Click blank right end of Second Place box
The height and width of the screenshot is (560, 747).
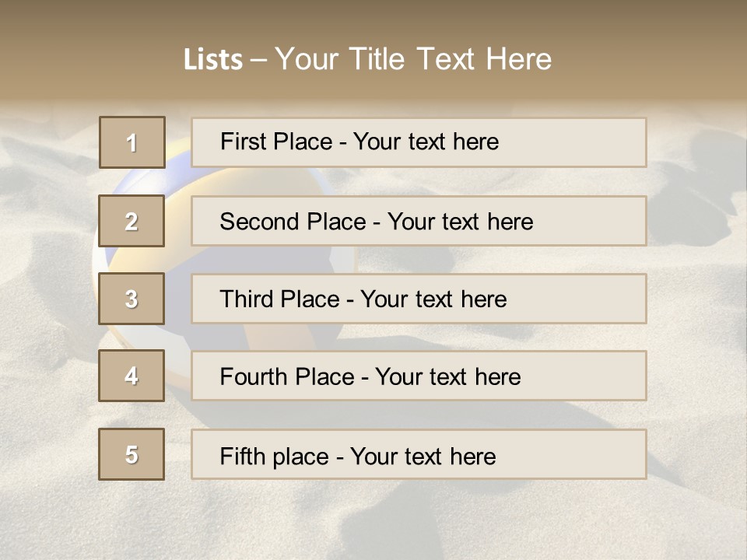(591, 221)
